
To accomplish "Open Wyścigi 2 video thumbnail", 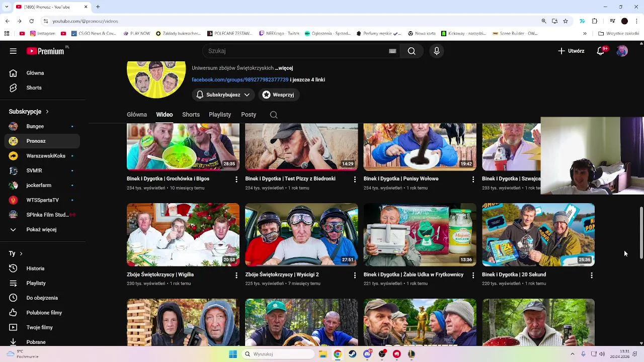I will [301, 235].
